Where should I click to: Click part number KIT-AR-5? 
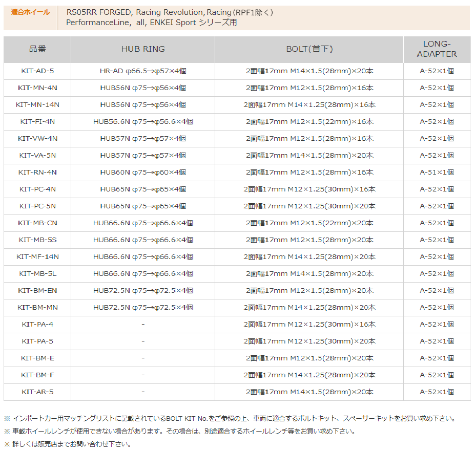[37, 392]
